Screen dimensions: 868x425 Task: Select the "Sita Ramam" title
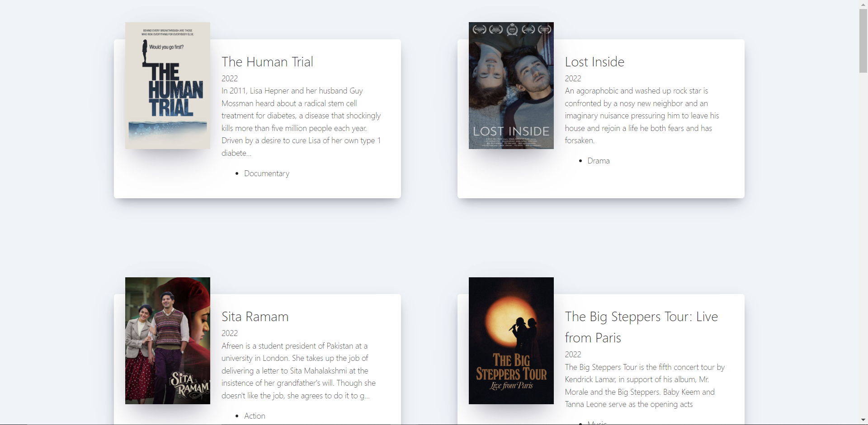click(x=255, y=317)
